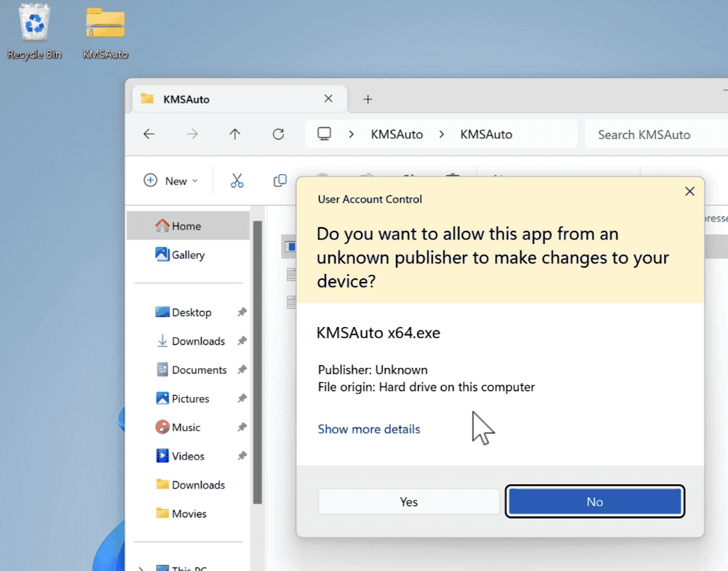
Task: Select Home in navigation pane
Action: coord(188,226)
